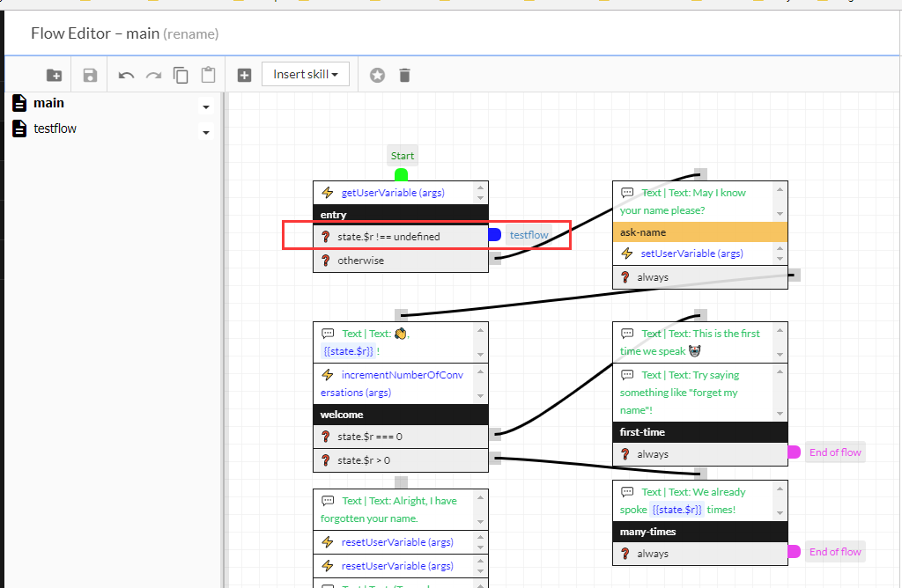The width and height of the screenshot is (902, 588).
Task: Create a new flow with the folder icon
Action: coord(54,75)
